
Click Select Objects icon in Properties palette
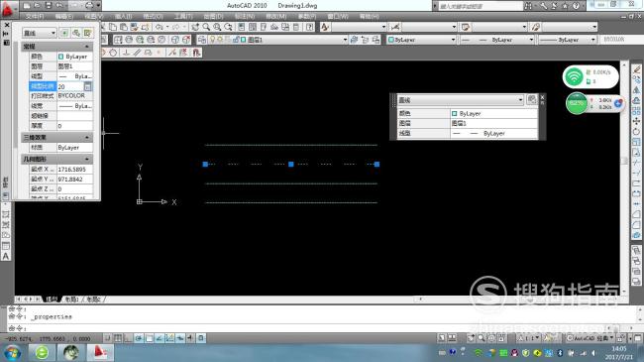click(x=76, y=33)
